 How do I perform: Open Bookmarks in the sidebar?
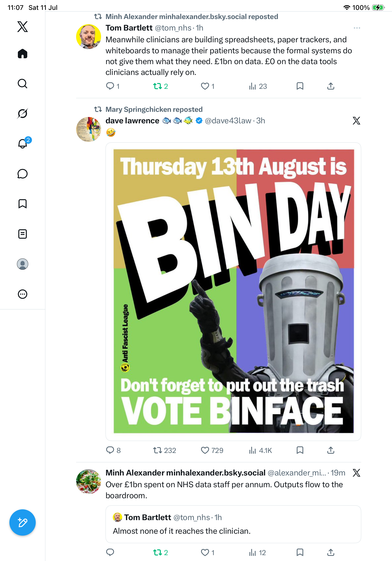click(23, 203)
